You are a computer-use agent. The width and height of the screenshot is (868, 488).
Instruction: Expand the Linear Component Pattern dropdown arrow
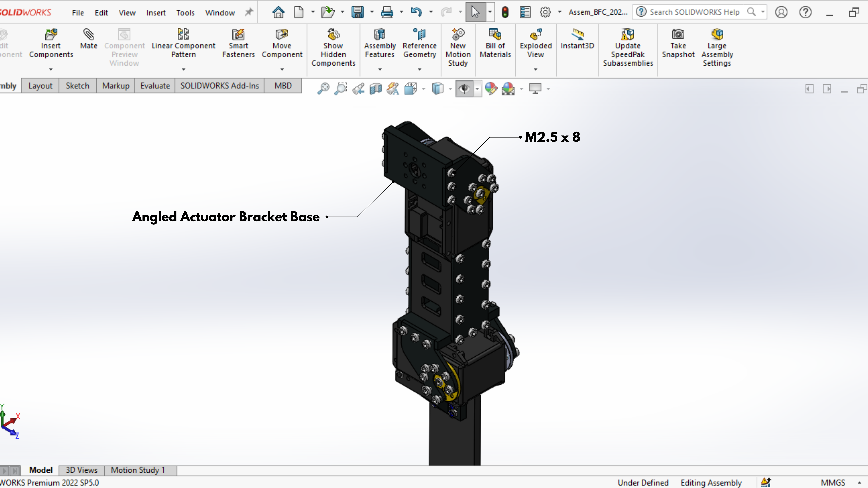[x=184, y=69]
